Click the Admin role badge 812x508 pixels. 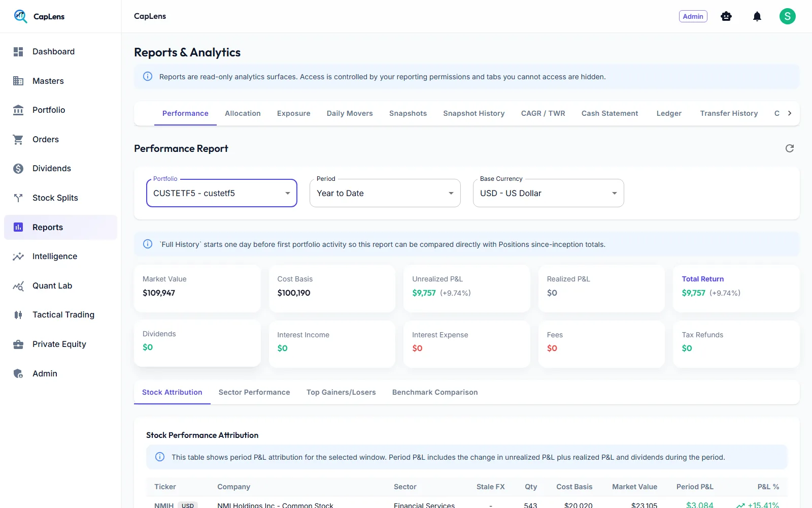693,16
